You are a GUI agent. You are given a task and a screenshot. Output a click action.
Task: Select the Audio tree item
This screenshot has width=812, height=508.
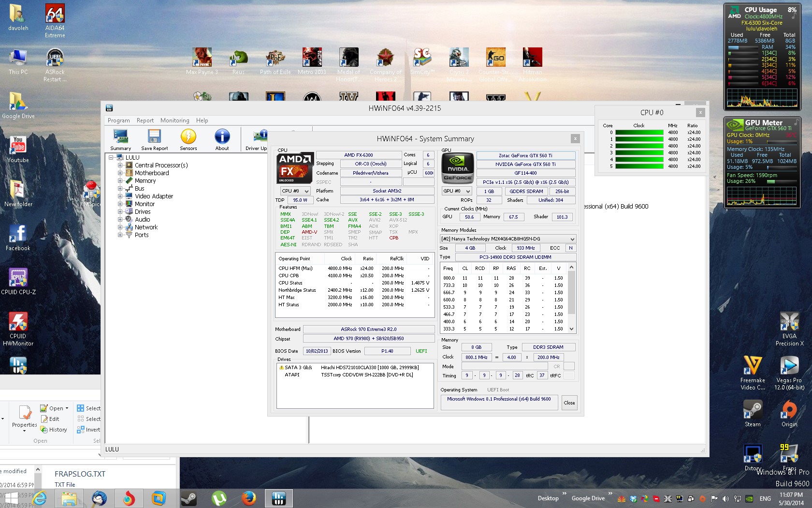142,219
